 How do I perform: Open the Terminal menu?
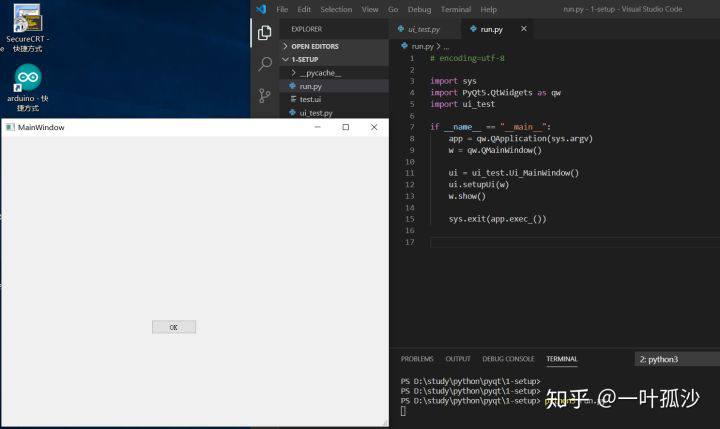[x=456, y=9]
